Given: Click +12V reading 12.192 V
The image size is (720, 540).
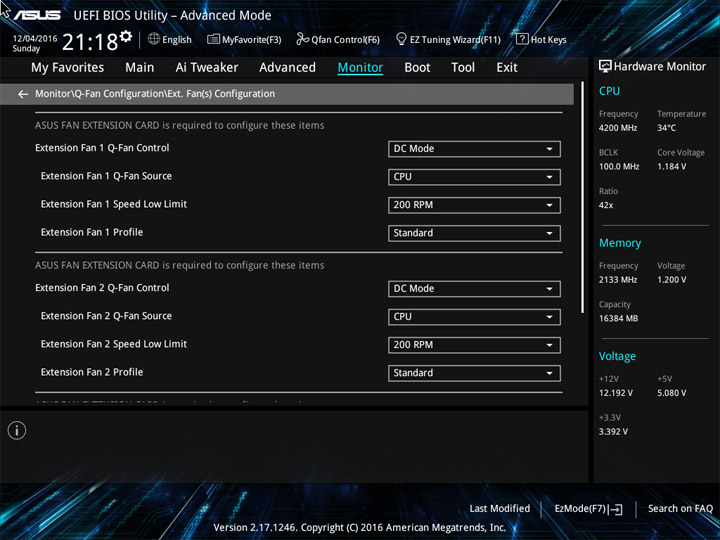Looking at the screenshot, I should [615, 393].
